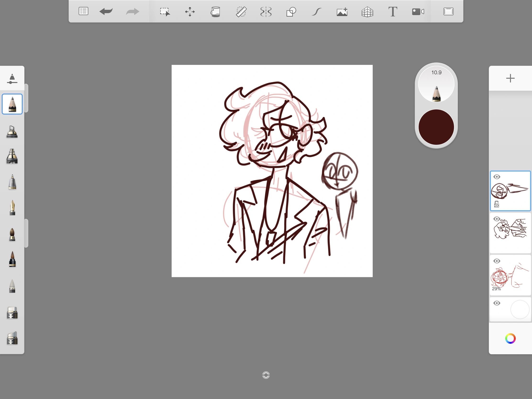Open the draw shapes tool

coord(291,11)
